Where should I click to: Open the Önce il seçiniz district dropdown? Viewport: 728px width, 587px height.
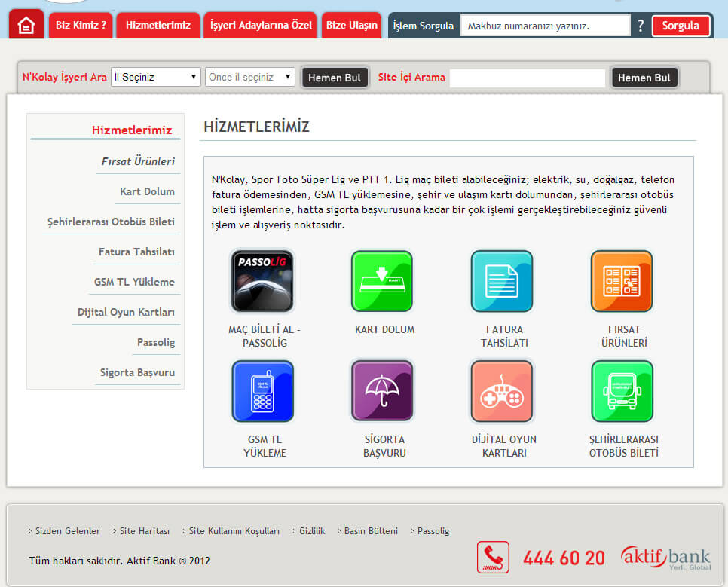(x=249, y=77)
